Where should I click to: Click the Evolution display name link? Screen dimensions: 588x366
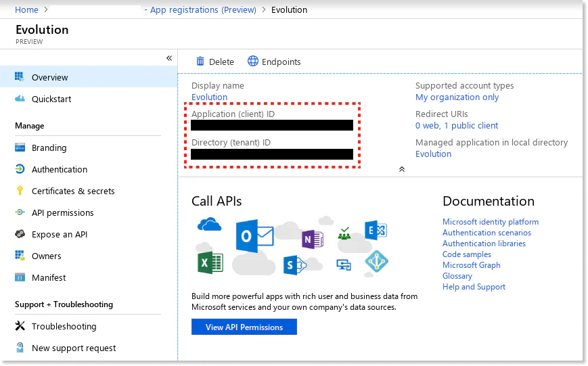(209, 97)
